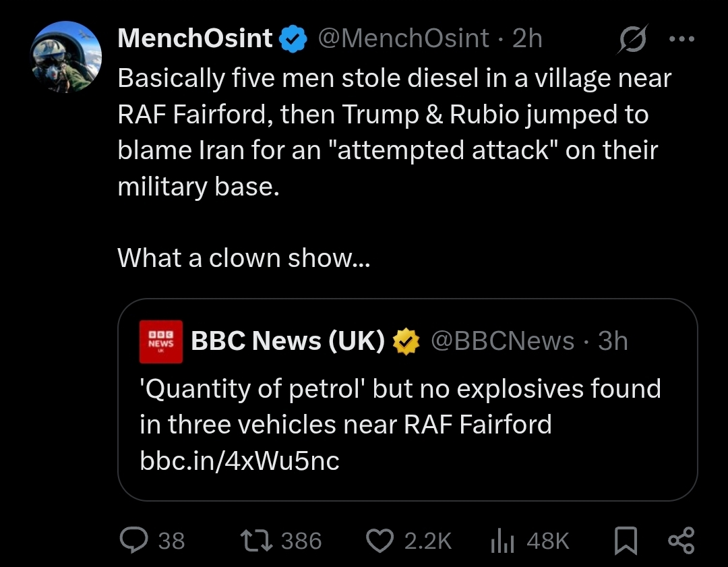Image resolution: width=728 pixels, height=567 pixels.
Task: Click the Grok slashed-circle icon
Action: (x=632, y=39)
